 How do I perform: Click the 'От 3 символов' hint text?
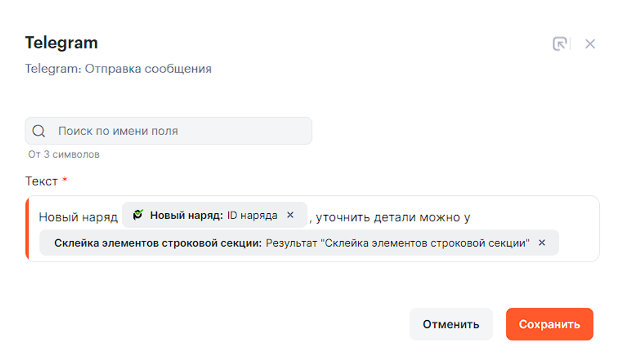64,154
